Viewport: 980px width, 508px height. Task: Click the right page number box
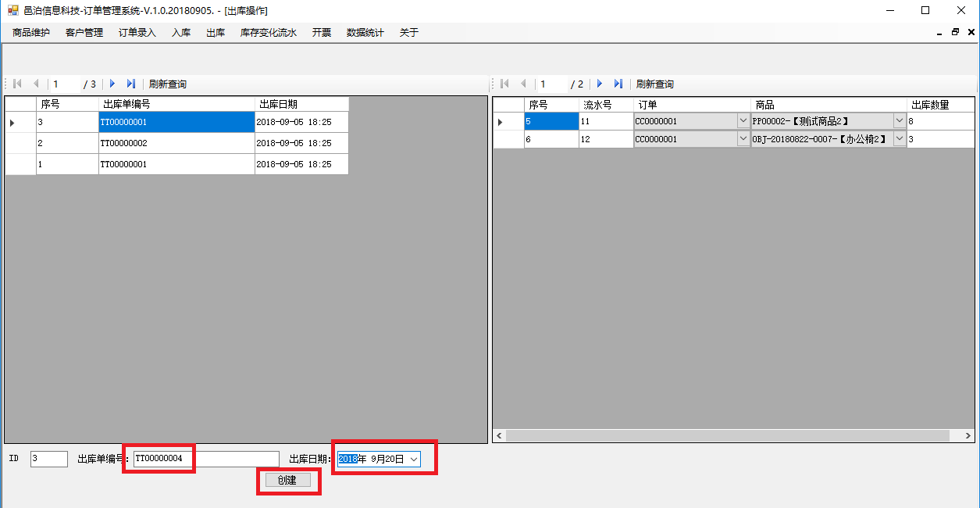pyautogui.click(x=553, y=84)
